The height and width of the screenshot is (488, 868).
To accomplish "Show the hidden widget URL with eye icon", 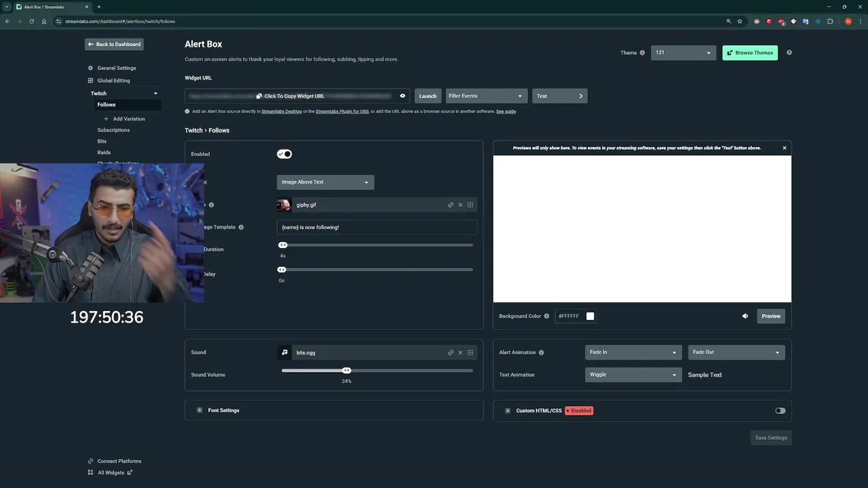I will coord(403,96).
